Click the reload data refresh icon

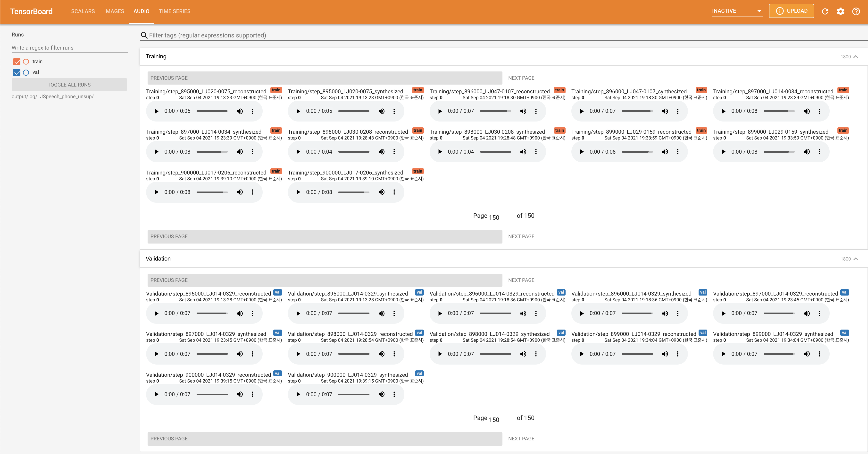[825, 11]
